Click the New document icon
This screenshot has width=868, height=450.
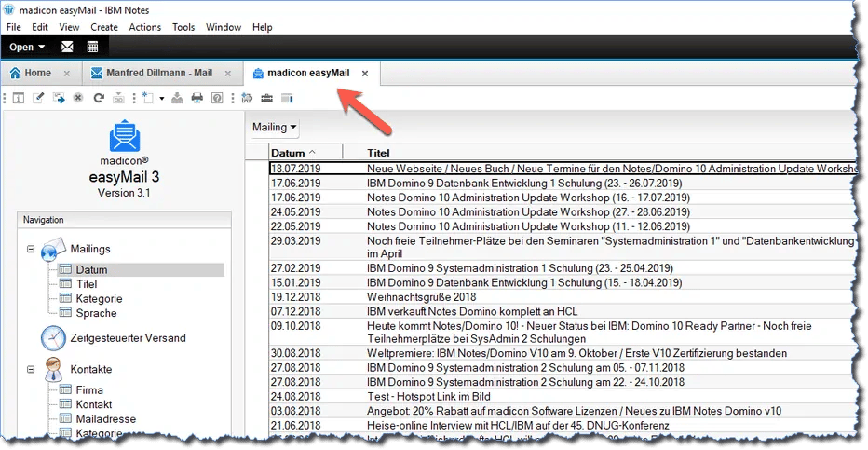(148, 98)
